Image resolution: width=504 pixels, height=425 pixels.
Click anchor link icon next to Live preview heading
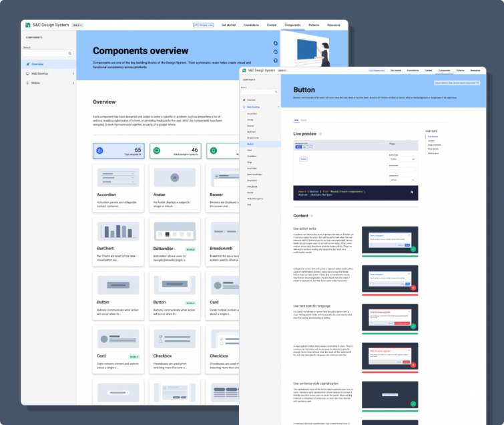tap(320, 134)
